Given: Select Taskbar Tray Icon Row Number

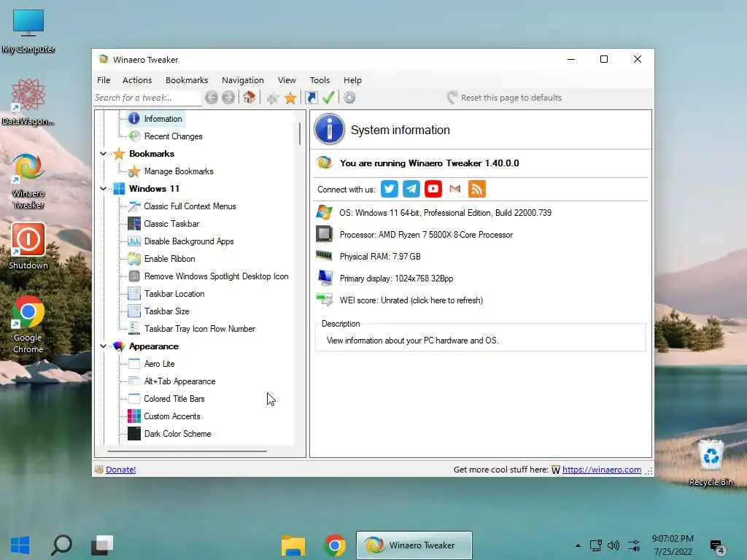Looking at the screenshot, I should [x=200, y=329].
